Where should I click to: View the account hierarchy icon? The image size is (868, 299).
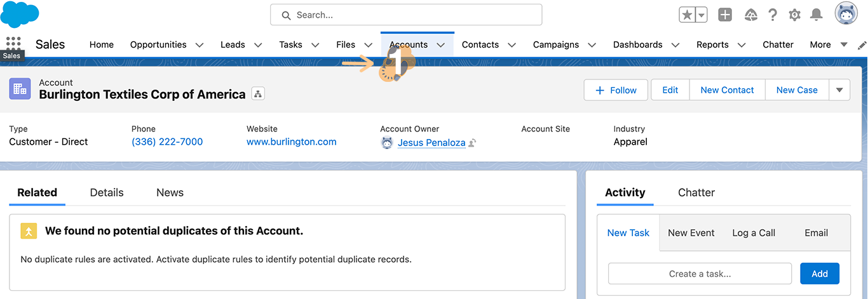258,94
